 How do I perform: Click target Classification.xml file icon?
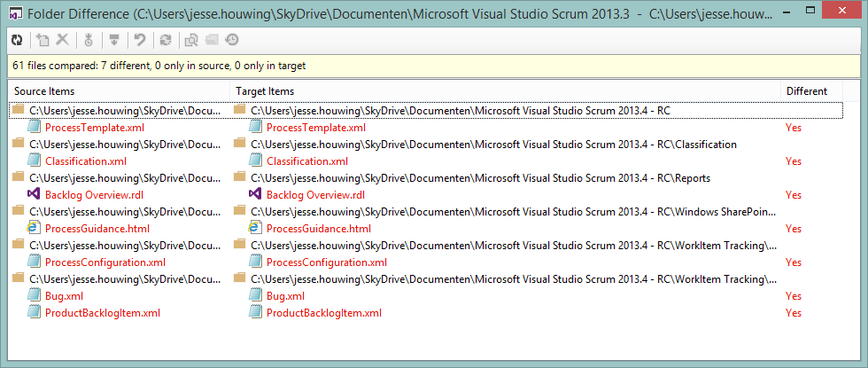pyautogui.click(x=255, y=161)
